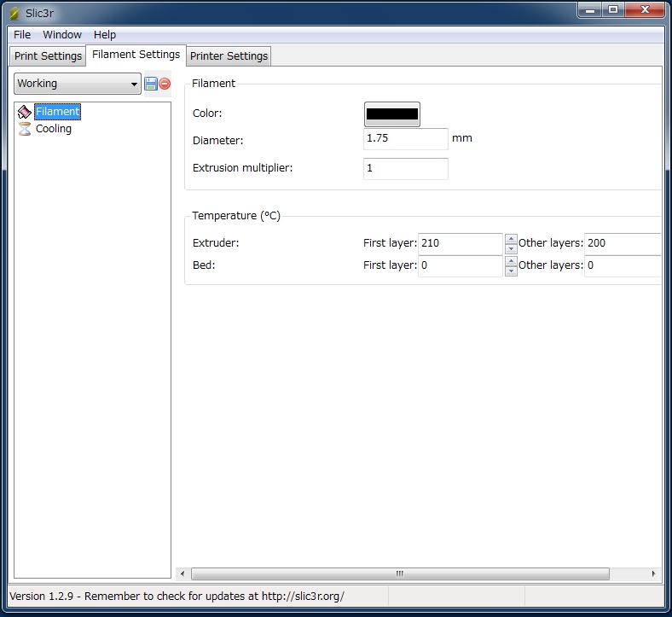Open the black filament color picker
The height and width of the screenshot is (617, 672).
pos(391,114)
